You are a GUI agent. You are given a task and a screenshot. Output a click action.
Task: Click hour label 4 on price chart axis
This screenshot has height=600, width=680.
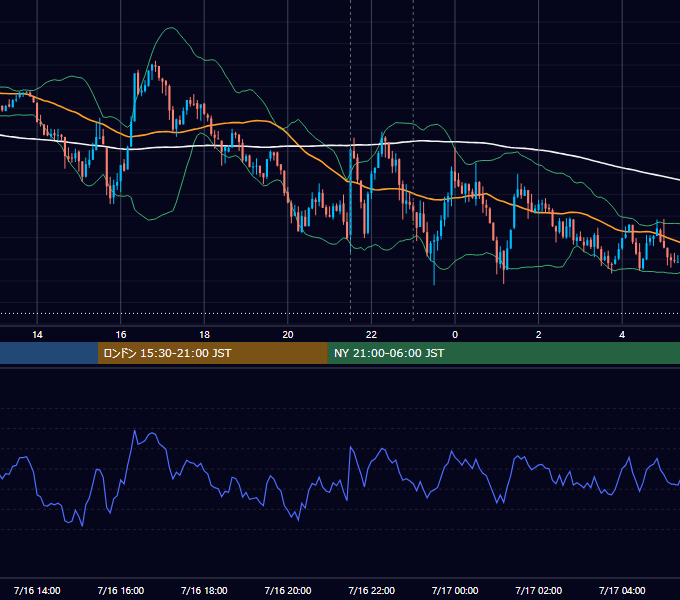click(x=622, y=335)
